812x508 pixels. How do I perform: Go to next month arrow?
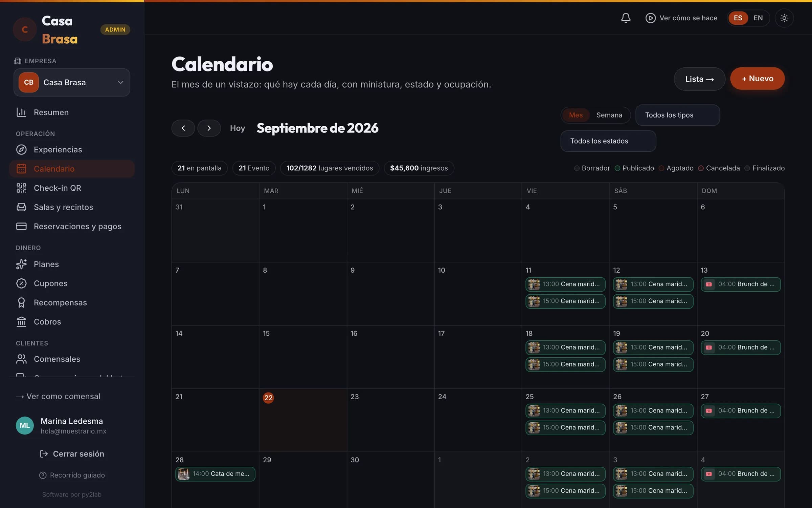(x=209, y=128)
